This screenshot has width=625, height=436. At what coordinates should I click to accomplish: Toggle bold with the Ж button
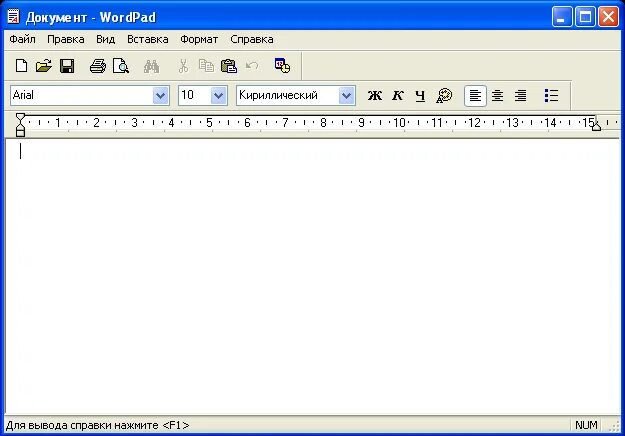[x=374, y=96]
